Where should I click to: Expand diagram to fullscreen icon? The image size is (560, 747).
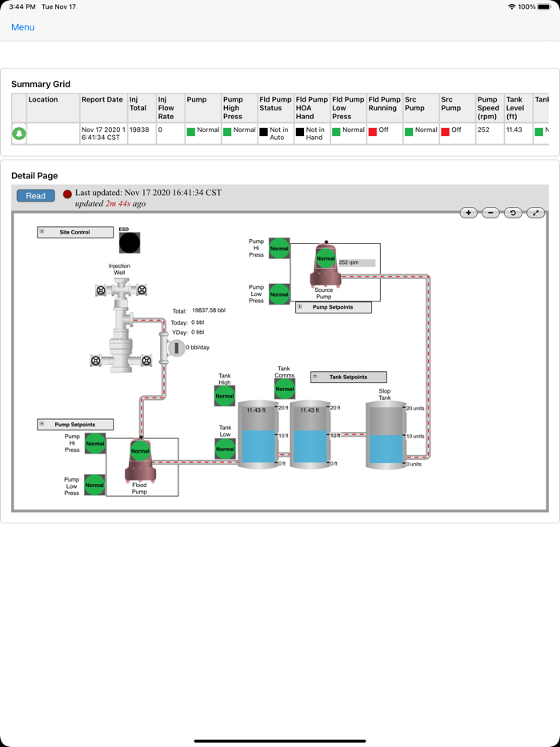536,213
